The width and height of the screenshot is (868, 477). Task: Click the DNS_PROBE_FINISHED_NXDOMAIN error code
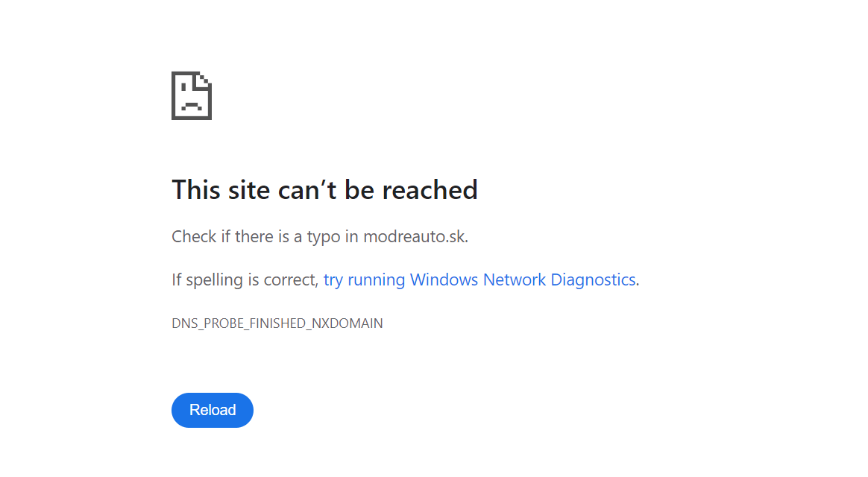tap(277, 323)
